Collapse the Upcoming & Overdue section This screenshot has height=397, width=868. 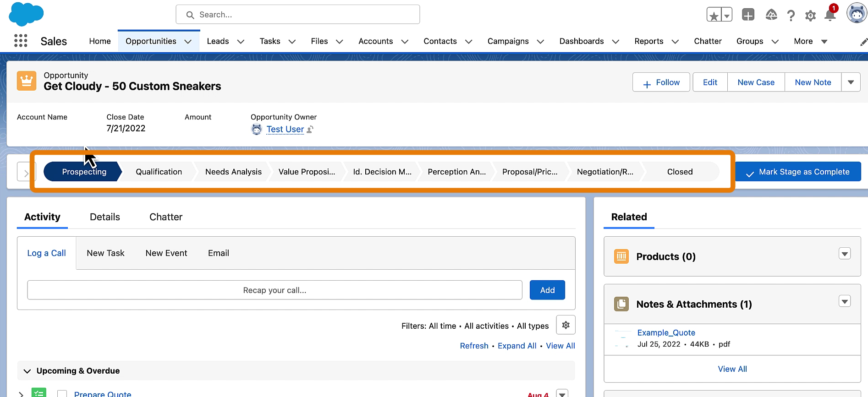27,371
